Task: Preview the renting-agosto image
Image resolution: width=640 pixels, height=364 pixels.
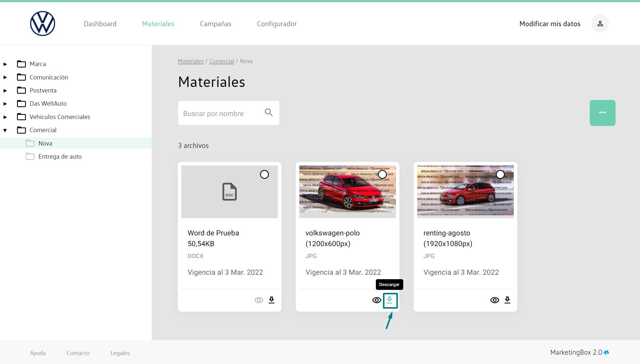Action: [x=494, y=300]
